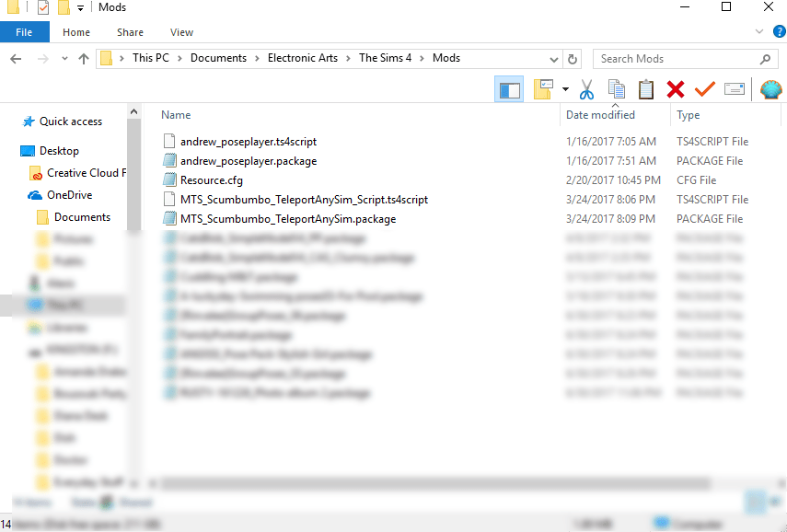Select Creative Cloud Files in sidebar

tap(87, 173)
